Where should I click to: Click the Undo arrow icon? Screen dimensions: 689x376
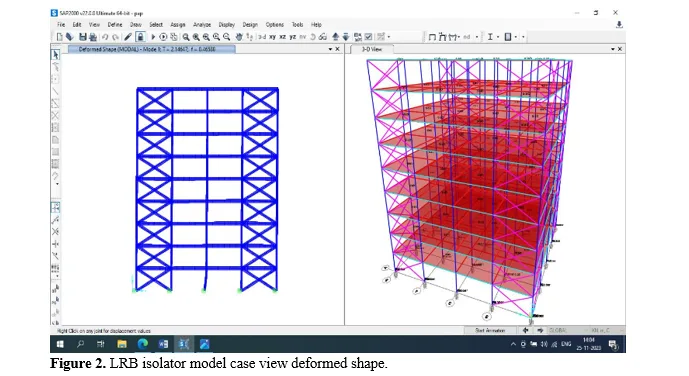point(105,37)
